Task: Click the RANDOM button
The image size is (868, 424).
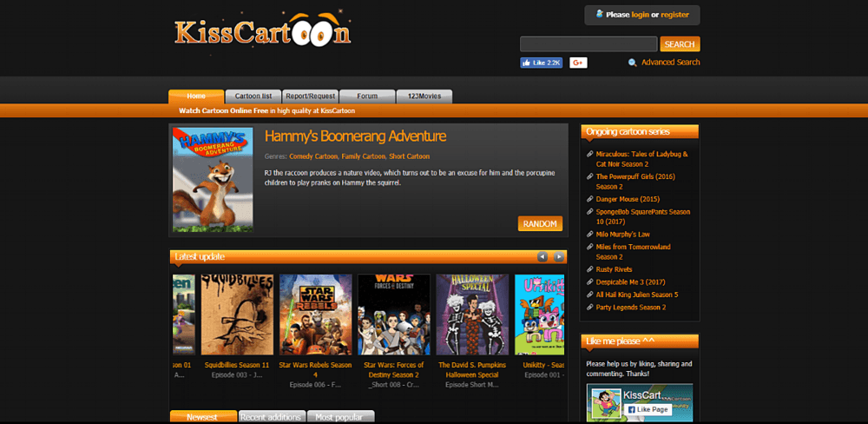Action: click(x=540, y=224)
